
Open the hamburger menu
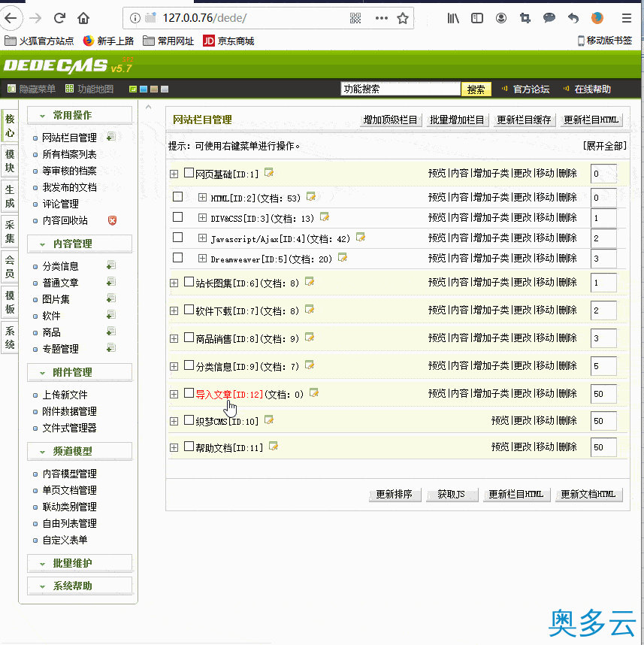pyautogui.click(x=626, y=18)
